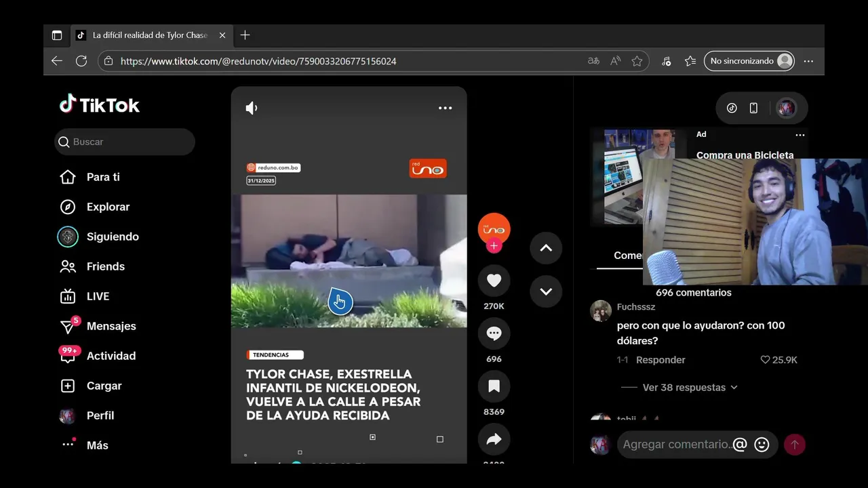Switch to the Comentarios tab
Screen dimensions: 868x488
pyautogui.click(x=628, y=256)
